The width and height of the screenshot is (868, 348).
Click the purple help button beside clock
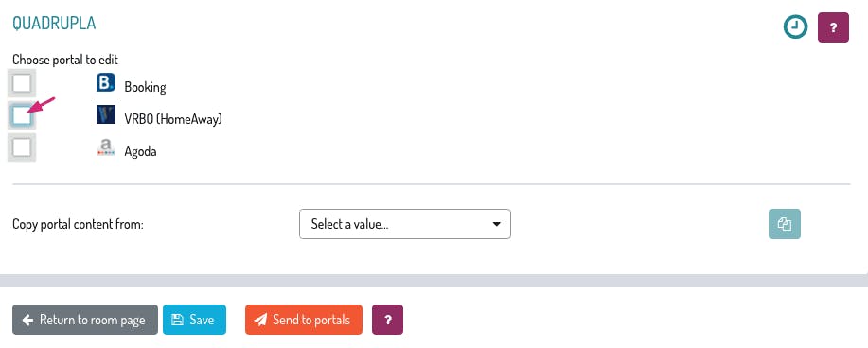[833, 27]
